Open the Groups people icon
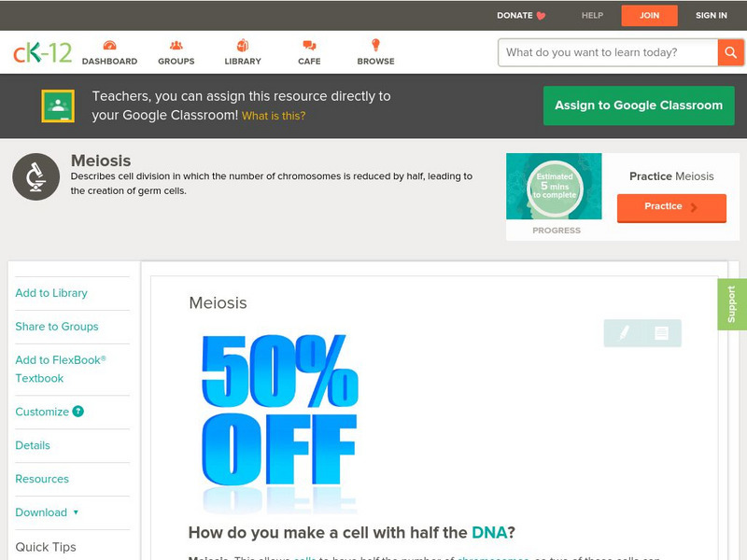Viewport: 747px width, 560px height. 176,46
